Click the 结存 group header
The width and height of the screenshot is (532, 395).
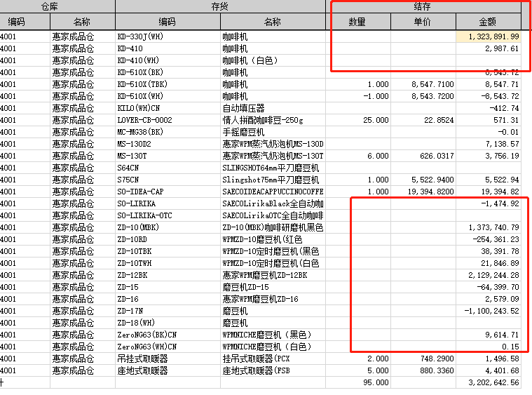pos(422,6)
